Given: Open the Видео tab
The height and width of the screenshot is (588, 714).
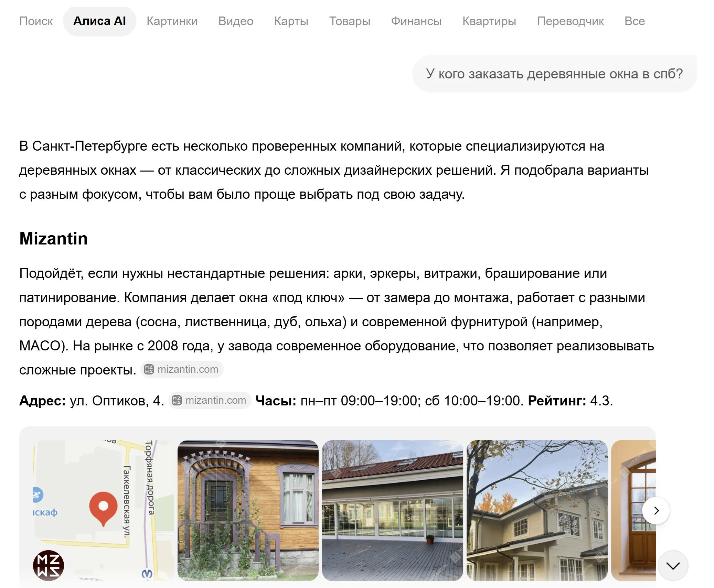Looking at the screenshot, I should pos(236,21).
